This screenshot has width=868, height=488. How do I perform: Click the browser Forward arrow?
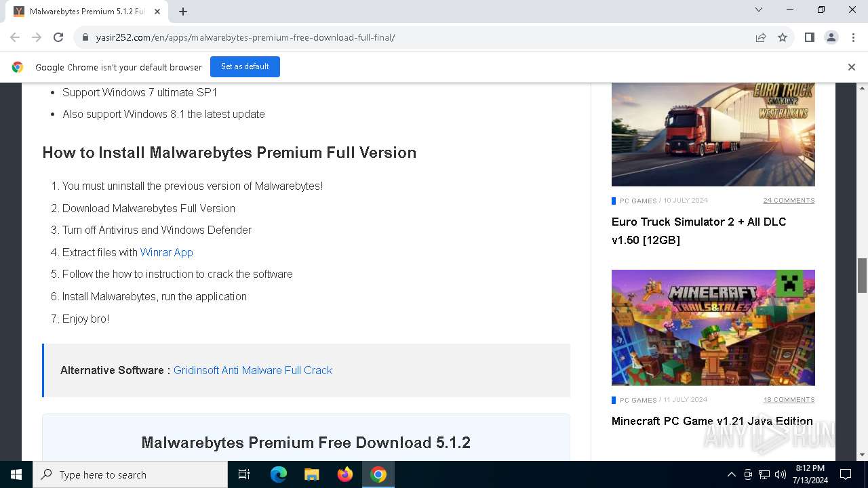point(37,37)
